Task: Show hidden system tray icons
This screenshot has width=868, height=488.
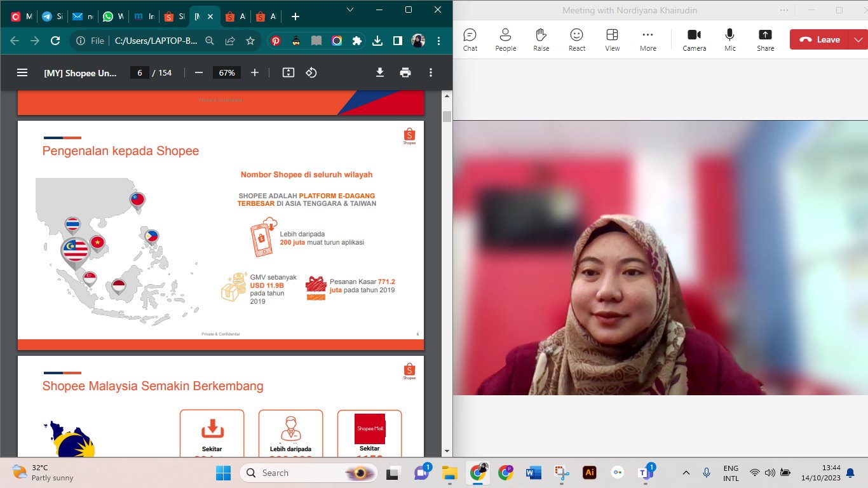Action: [686, 473]
